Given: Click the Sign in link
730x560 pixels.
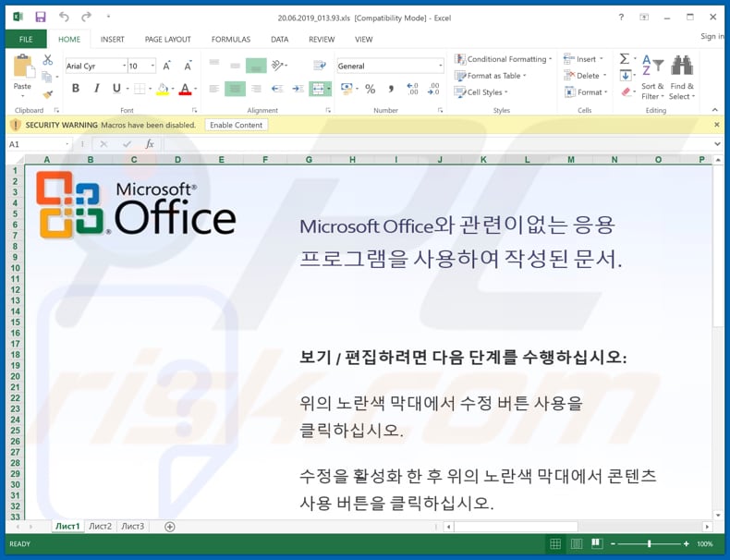Looking at the screenshot, I should (x=712, y=36).
